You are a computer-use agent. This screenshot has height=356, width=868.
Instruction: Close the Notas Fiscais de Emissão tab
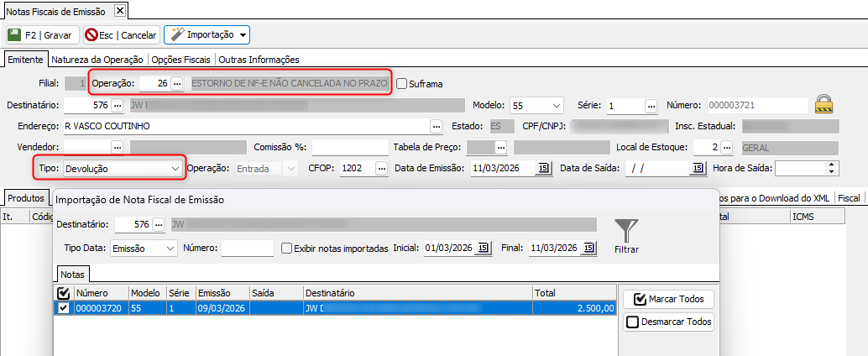(119, 11)
